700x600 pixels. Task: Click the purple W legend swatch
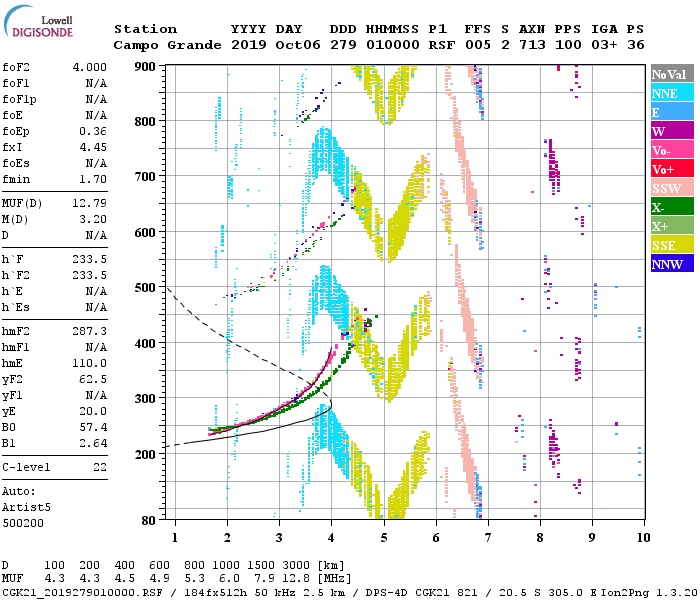671,131
